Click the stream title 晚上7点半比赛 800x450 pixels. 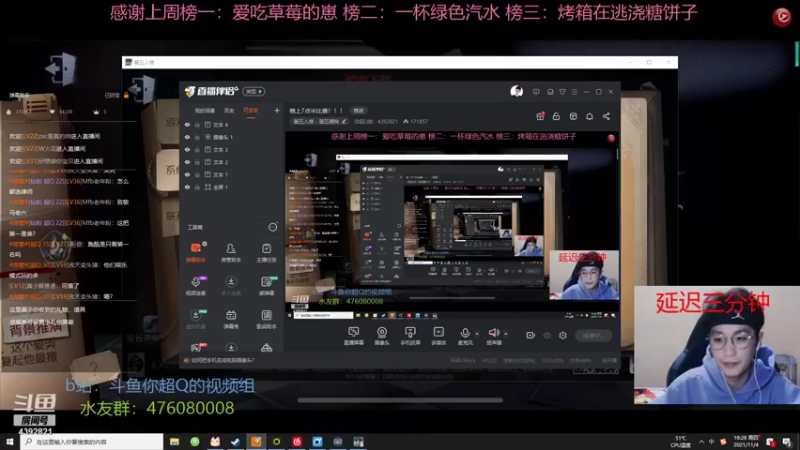coord(317,111)
